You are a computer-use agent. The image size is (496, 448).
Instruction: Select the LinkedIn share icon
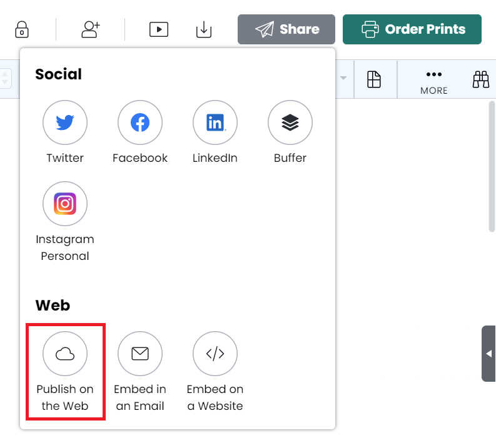click(215, 122)
